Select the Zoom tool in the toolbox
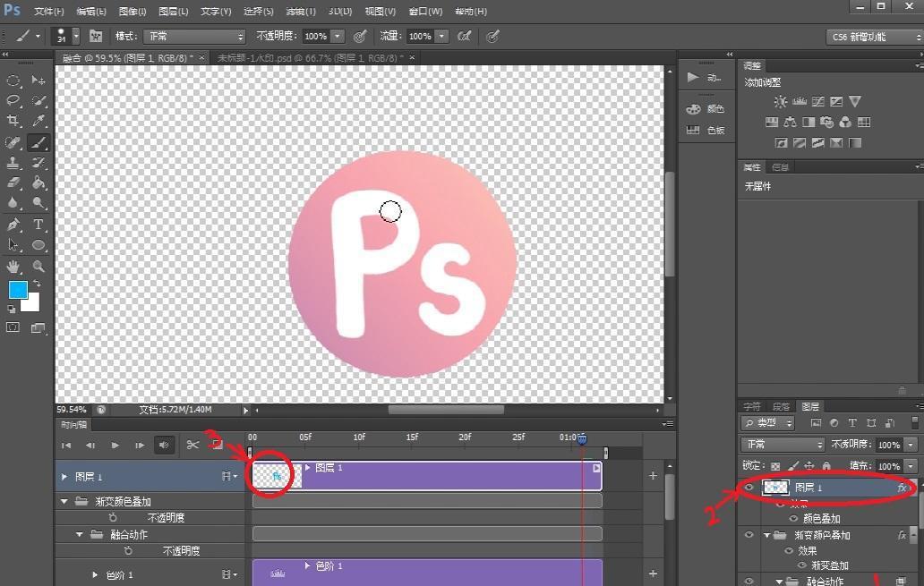The width and height of the screenshot is (924, 586). (x=38, y=267)
